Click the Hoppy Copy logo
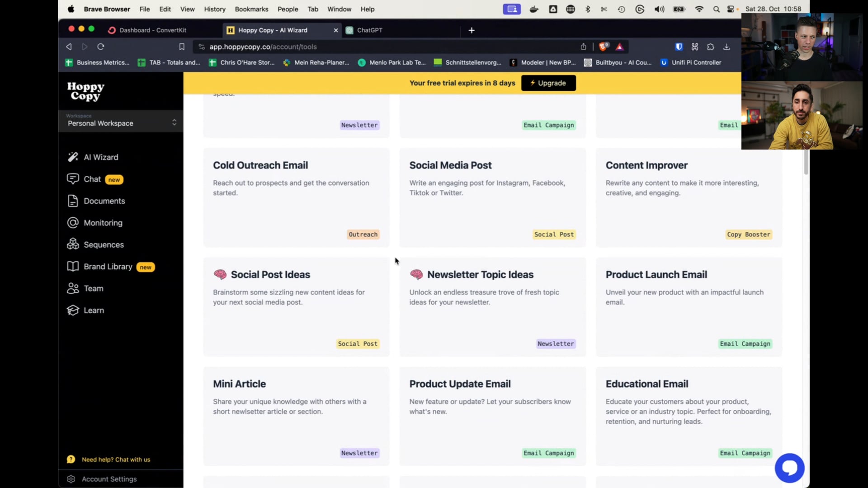The height and width of the screenshot is (488, 868). [x=85, y=91]
